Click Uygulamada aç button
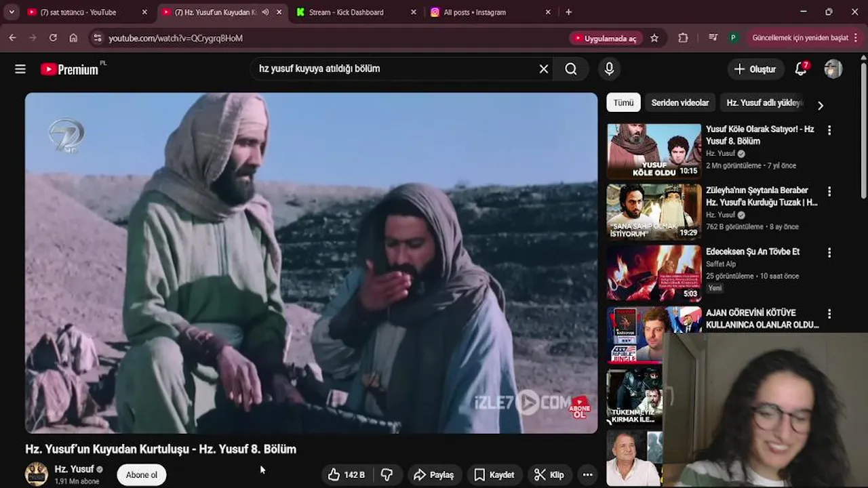The image size is (868, 488). (605, 39)
